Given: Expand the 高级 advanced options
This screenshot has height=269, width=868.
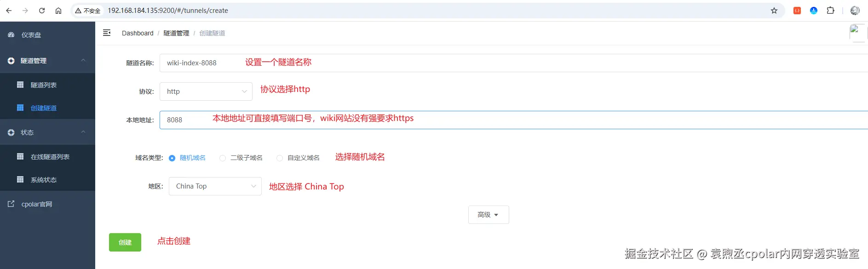Looking at the screenshot, I should (x=489, y=215).
